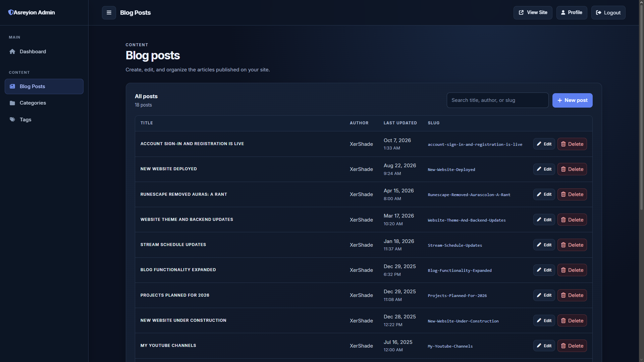Viewport: 644px width, 362px height.
Task: Click the title 'STREAM SCHEDULE UPDATES'
Action: point(173,245)
